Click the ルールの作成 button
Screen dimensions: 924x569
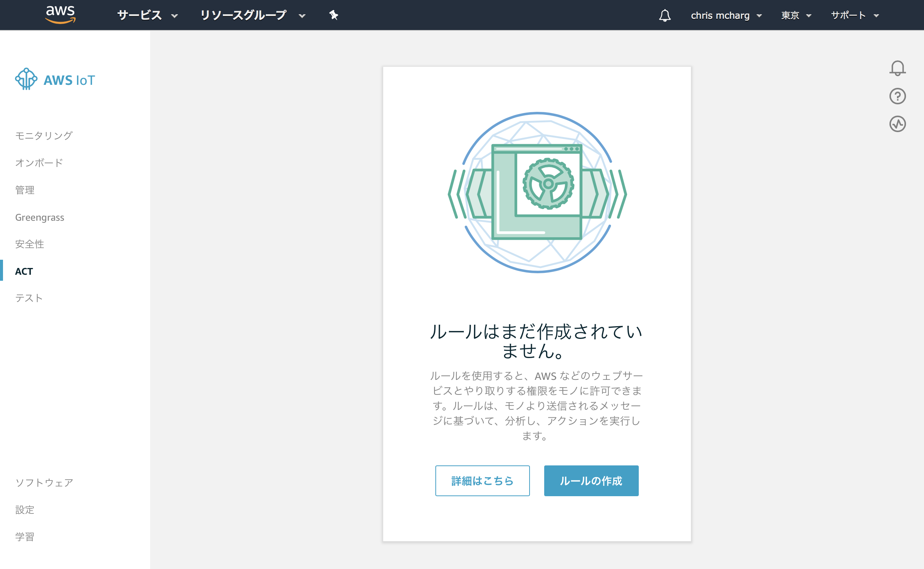click(591, 480)
